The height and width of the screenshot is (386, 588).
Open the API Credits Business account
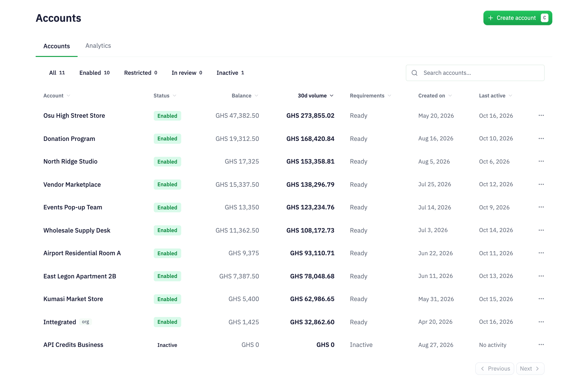73,345
